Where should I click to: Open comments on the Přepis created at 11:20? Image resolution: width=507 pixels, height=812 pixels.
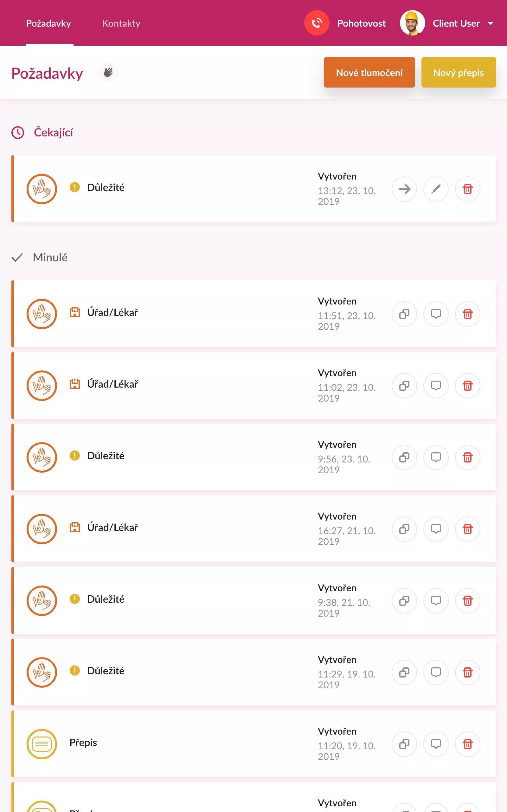pyautogui.click(x=436, y=744)
